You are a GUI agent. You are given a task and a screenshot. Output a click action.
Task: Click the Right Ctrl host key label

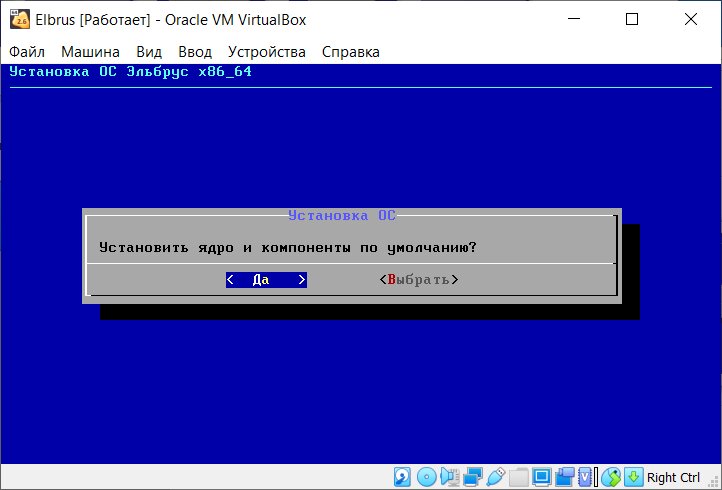pyautogui.click(x=673, y=477)
